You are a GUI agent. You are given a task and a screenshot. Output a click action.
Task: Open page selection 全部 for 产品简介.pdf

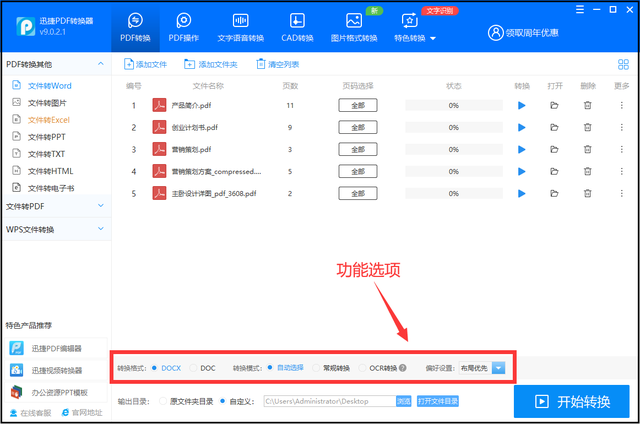(358, 106)
